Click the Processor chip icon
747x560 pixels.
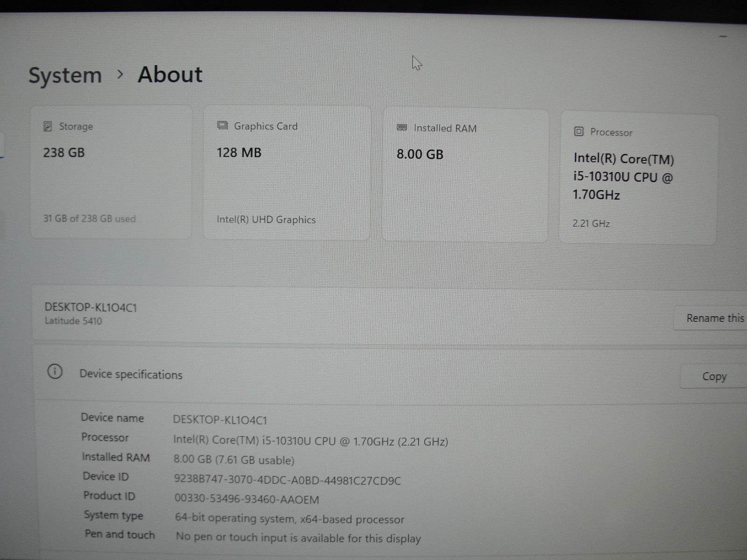578,132
